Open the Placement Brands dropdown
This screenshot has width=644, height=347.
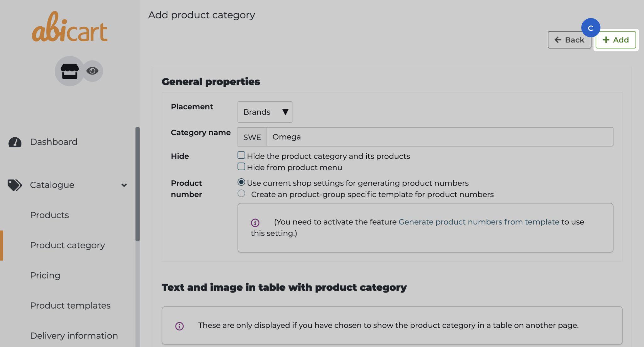coord(265,112)
